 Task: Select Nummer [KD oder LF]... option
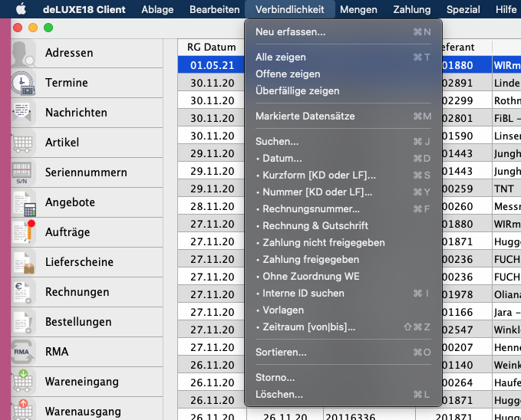343,192
